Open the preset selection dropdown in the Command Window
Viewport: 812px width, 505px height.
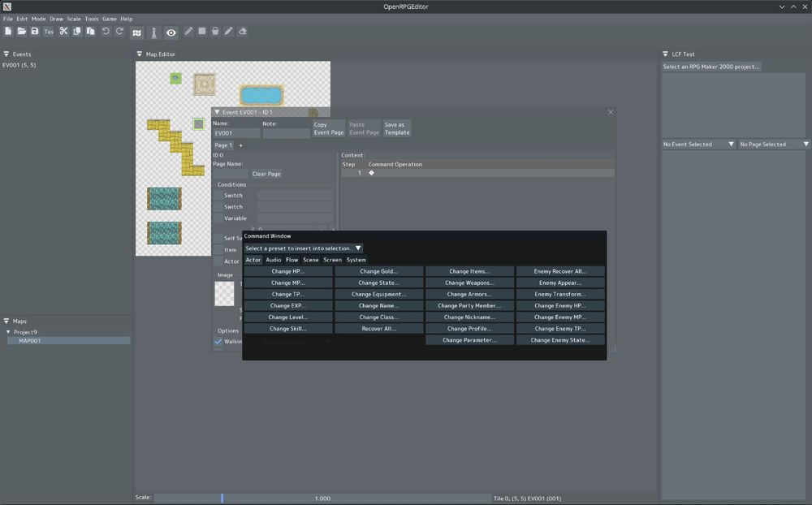point(303,248)
